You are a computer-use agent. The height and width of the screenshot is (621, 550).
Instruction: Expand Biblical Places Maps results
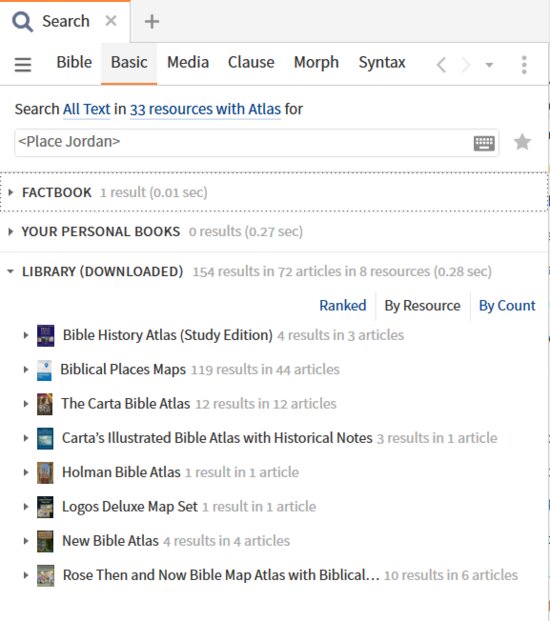(26, 370)
